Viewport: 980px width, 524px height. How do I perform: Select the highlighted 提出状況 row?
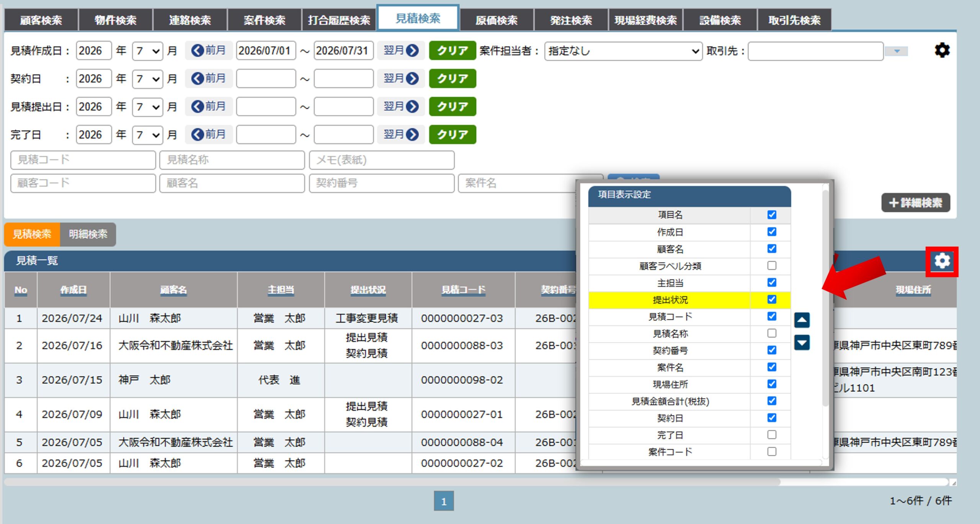(689, 300)
